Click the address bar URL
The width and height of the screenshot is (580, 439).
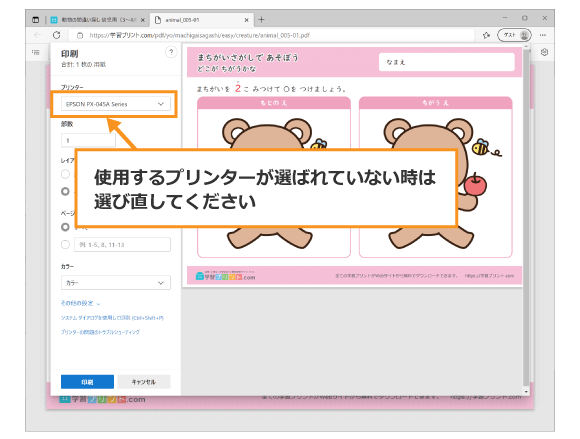click(199, 36)
